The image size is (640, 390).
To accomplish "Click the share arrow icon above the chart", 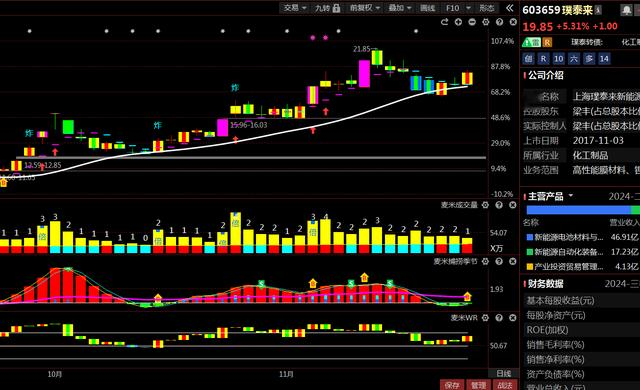I will click(444, 22).
